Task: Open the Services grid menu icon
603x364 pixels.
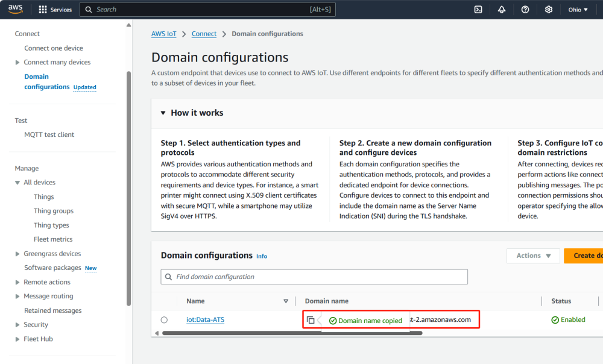Action: [x=43, y=10]
